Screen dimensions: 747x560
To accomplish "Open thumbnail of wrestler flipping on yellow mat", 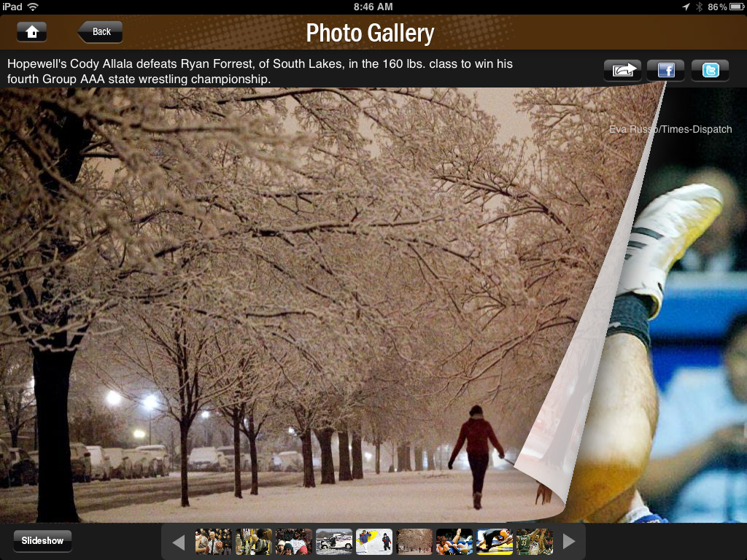I will [495, 542].
